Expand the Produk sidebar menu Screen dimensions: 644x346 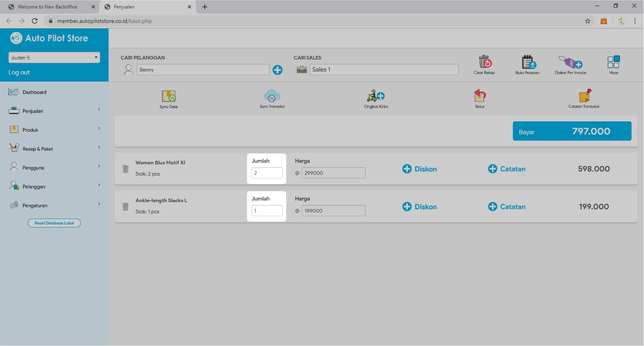pos(54,130)
